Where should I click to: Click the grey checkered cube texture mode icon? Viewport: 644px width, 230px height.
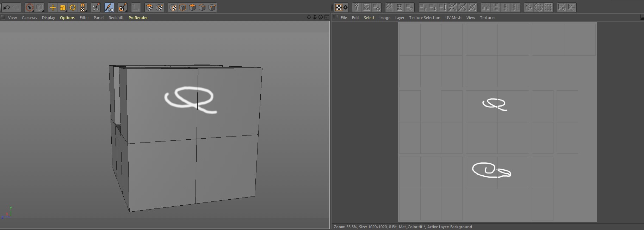coord(173,7)
